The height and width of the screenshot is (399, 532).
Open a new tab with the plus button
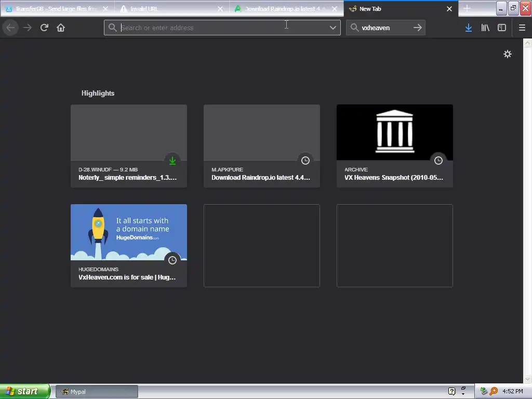(467, 8)
